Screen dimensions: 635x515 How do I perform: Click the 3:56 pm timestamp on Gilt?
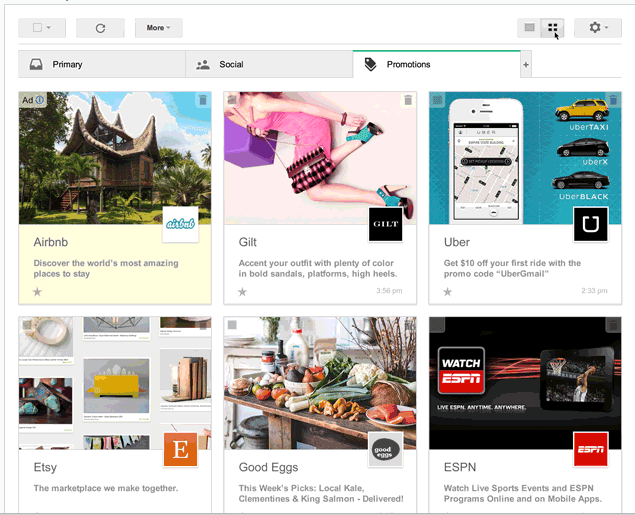click(389, 291)
